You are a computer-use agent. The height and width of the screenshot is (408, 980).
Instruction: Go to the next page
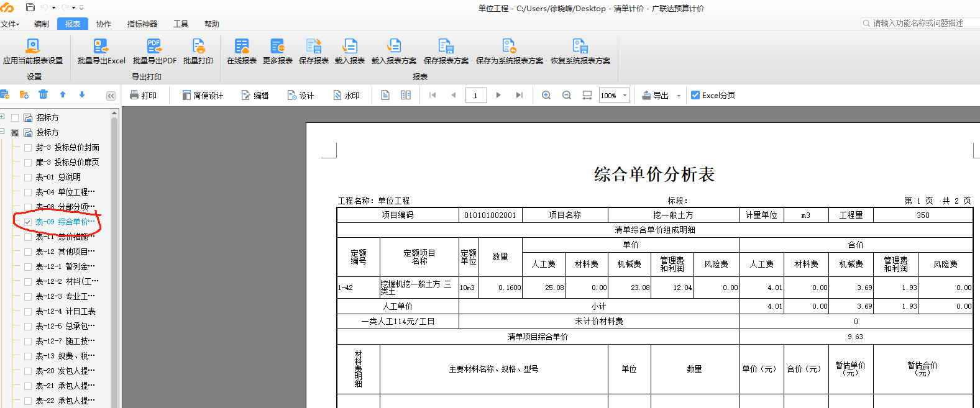498,95
